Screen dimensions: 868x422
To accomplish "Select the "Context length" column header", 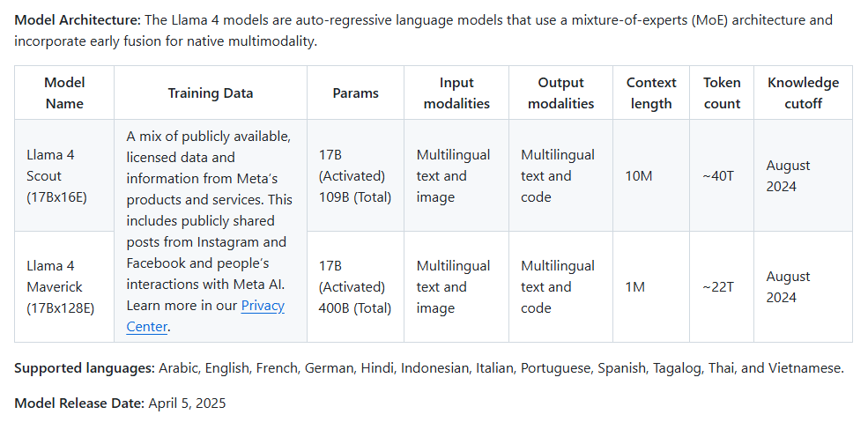I will click(x=651, y=93).
